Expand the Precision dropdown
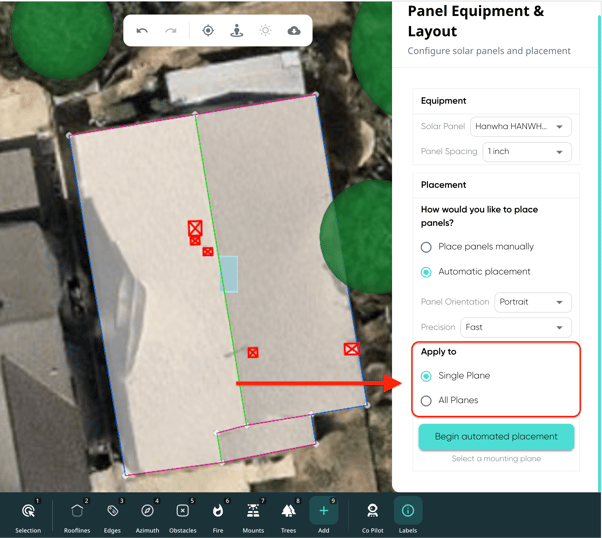The image size is (602, 538). (515, 327)
